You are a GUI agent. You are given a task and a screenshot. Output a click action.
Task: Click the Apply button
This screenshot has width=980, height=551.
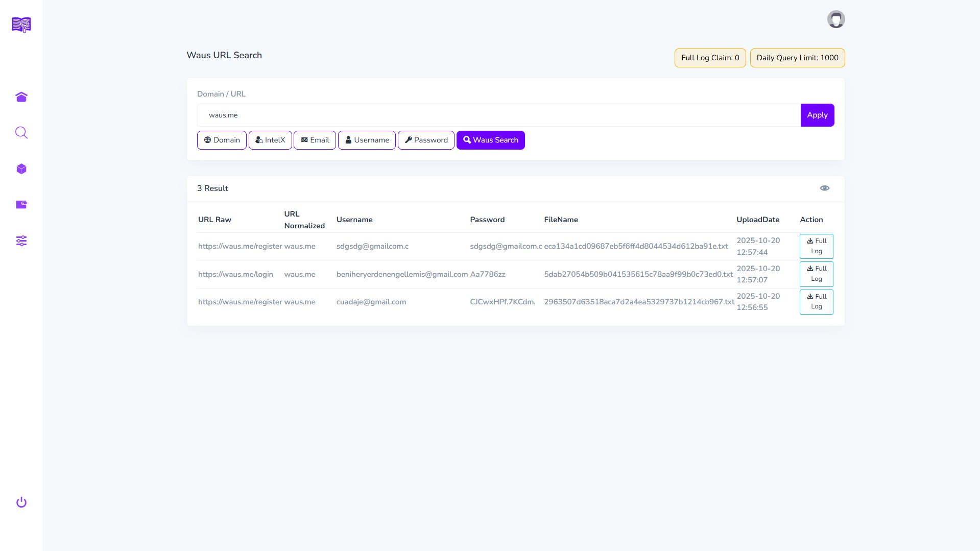click(x=817, y=115)
